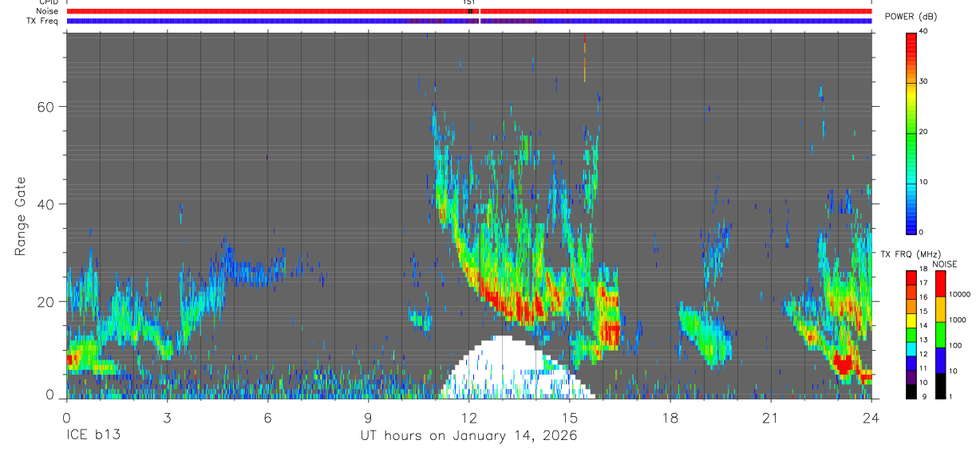Click the 6 tick on UT hours axis
This screenshot has width=980, height=452.
coord(267,417)
